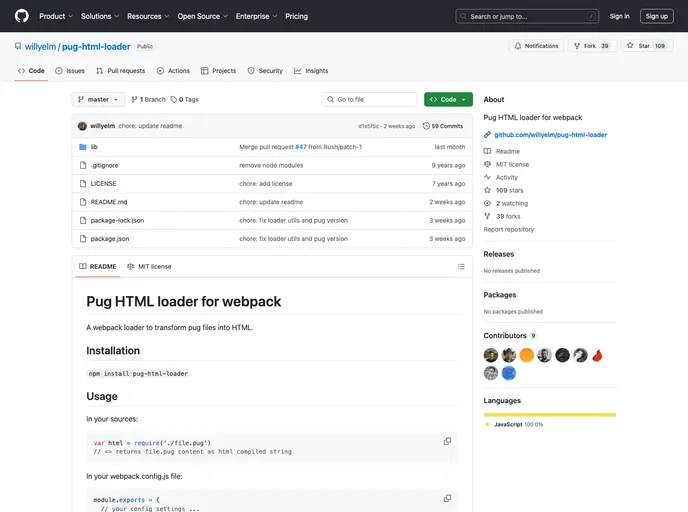Open the README outline list icon
688x512 pixels.
click(461, 266)
